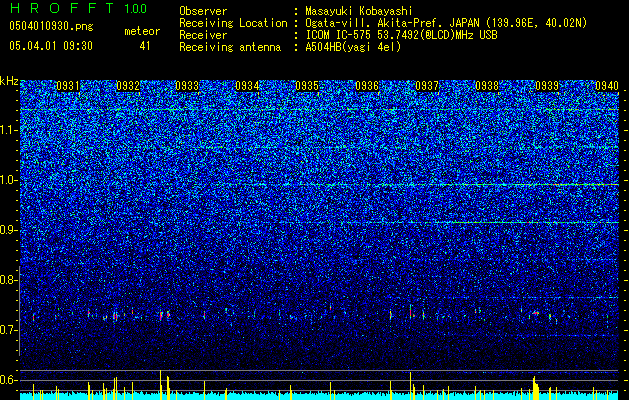This screenshot has width=629, height=400.
Task: Click the Observer label
Action: [x=203, y=11]
